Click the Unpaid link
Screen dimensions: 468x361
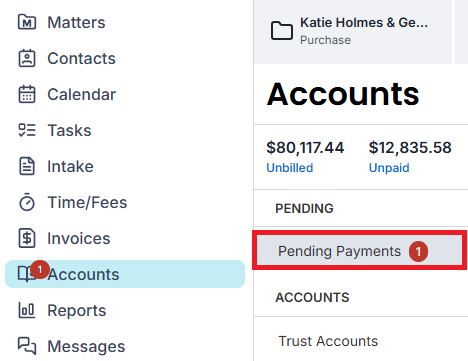(x=389, y=168)
